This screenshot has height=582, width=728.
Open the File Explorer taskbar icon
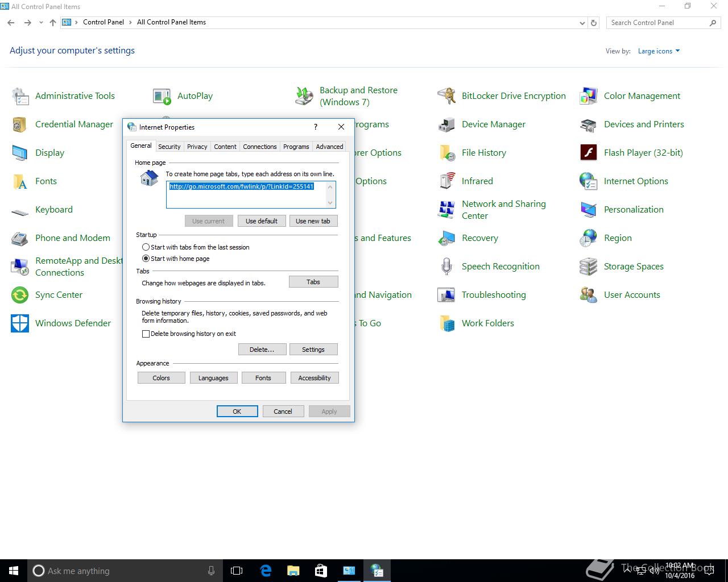click(293, 571)
